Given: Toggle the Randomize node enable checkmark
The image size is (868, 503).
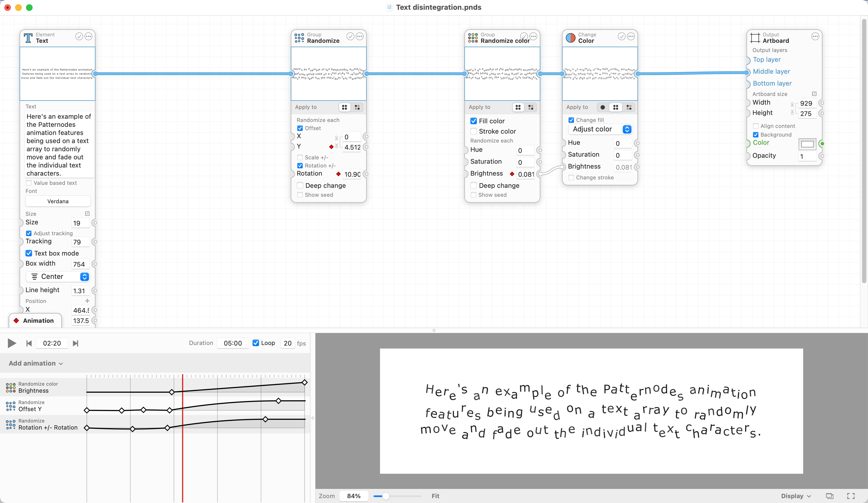Looking at the screenshot, I should [x=350, y=37].
